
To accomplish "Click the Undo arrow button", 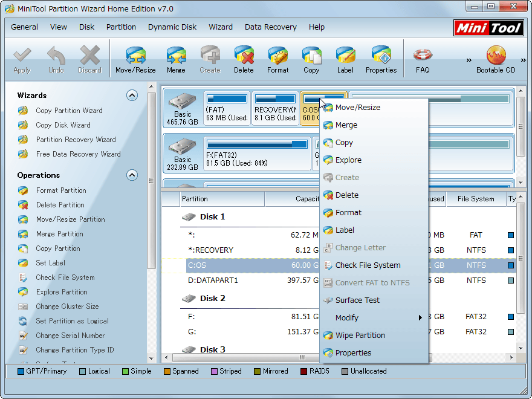I will pyautogui.click(x=56, y=60).
